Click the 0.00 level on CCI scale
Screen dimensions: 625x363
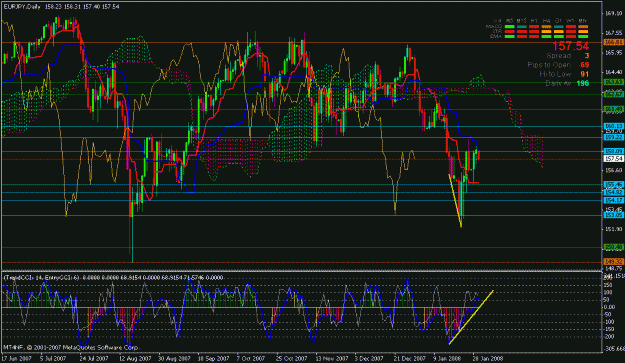click(x=610, y=307)
